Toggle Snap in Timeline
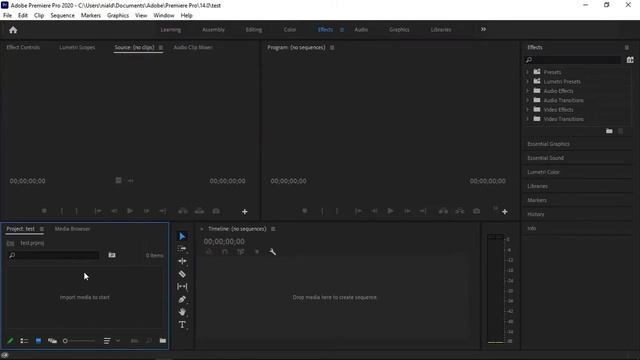Viewport: 640px width, 360px height. [225, 252]
